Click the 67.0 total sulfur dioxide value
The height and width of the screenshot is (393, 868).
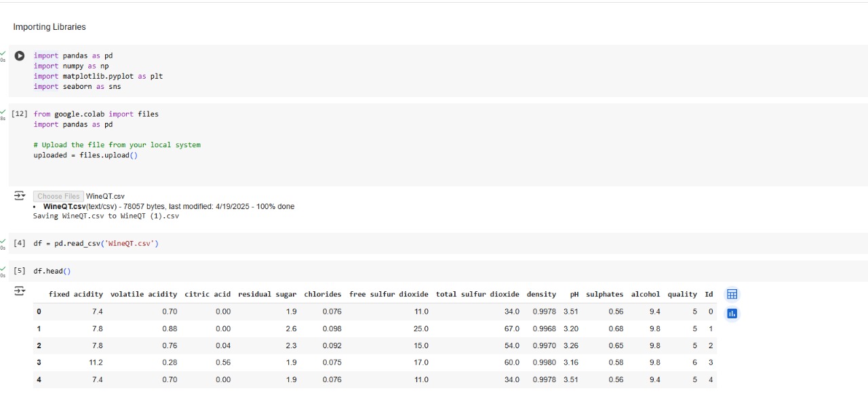pos(511,329)
